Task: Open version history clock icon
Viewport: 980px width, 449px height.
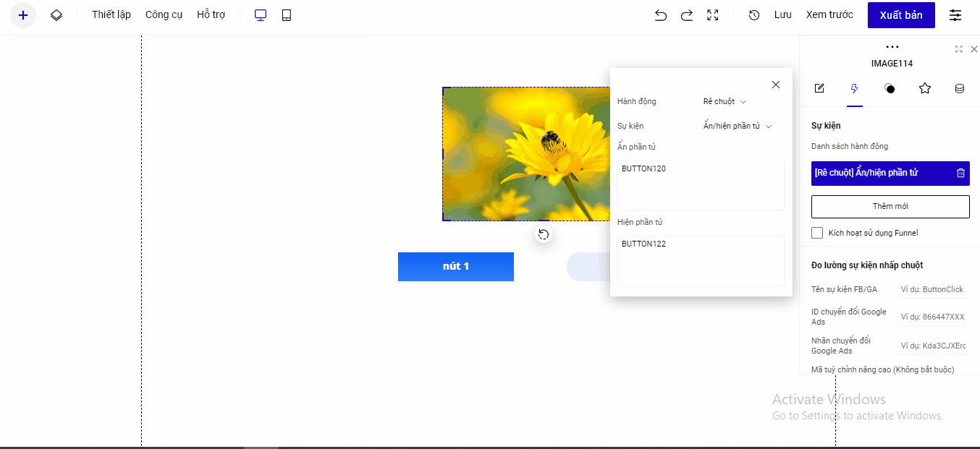Action: click(x=754, y=15)
